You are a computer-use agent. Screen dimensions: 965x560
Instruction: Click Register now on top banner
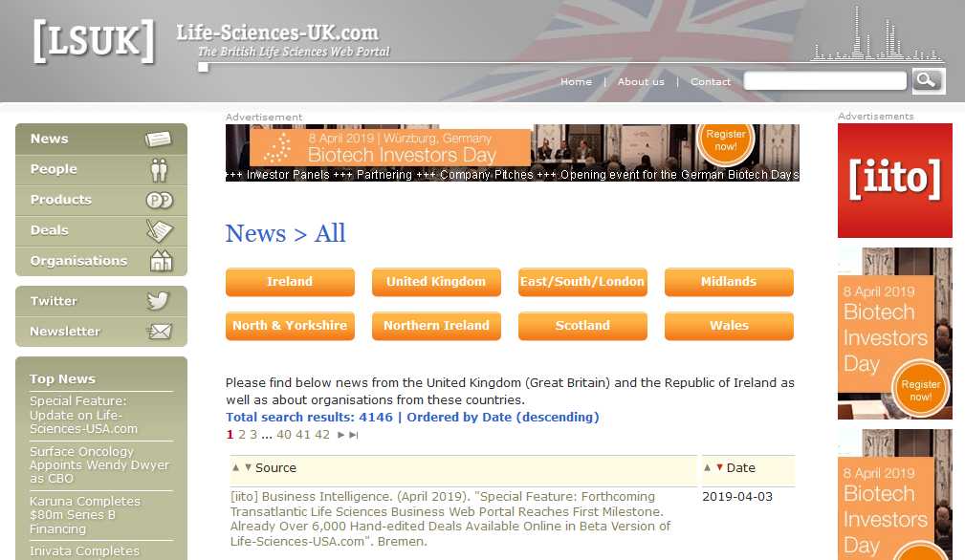point(726,140)
